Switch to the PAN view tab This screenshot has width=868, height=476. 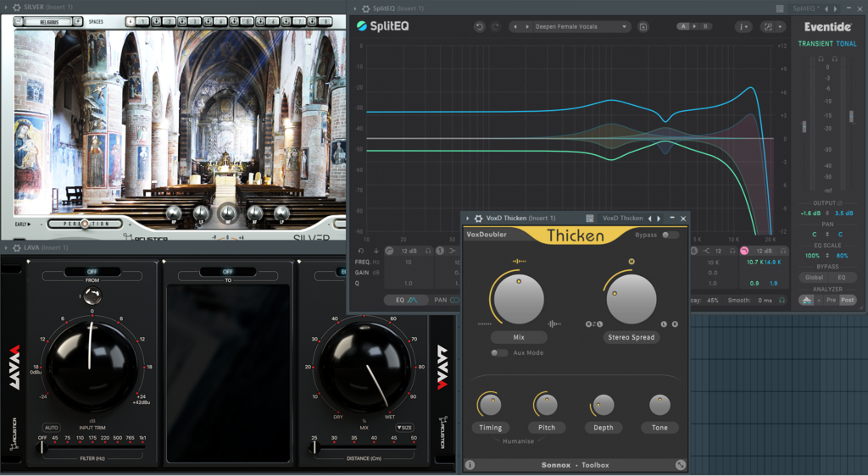click(x=446, y=300)
